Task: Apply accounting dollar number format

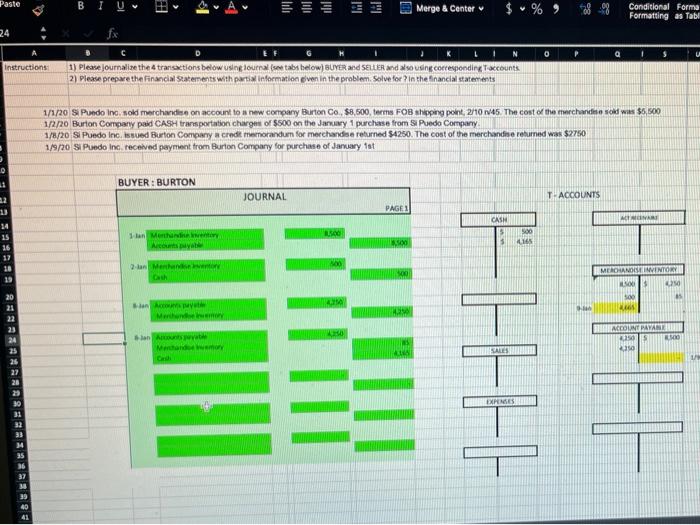Action: (509, 8)
